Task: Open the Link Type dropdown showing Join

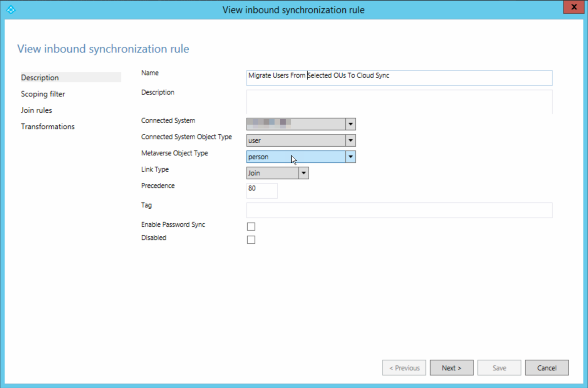Action: point(303,173)
